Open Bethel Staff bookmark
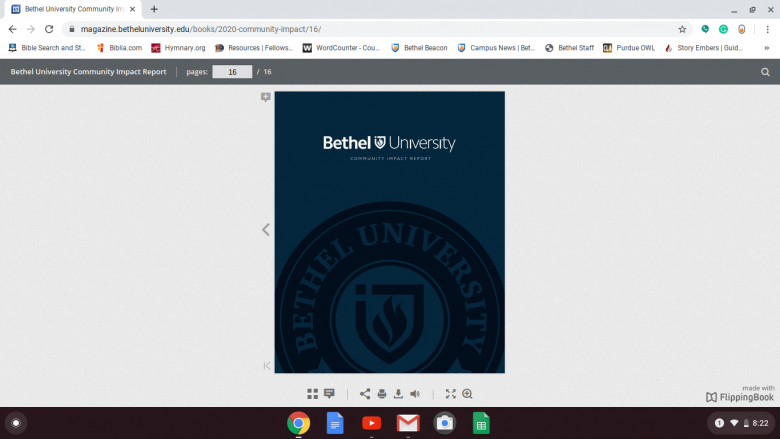This screenshot has height=439, width=780. (570, 48)
